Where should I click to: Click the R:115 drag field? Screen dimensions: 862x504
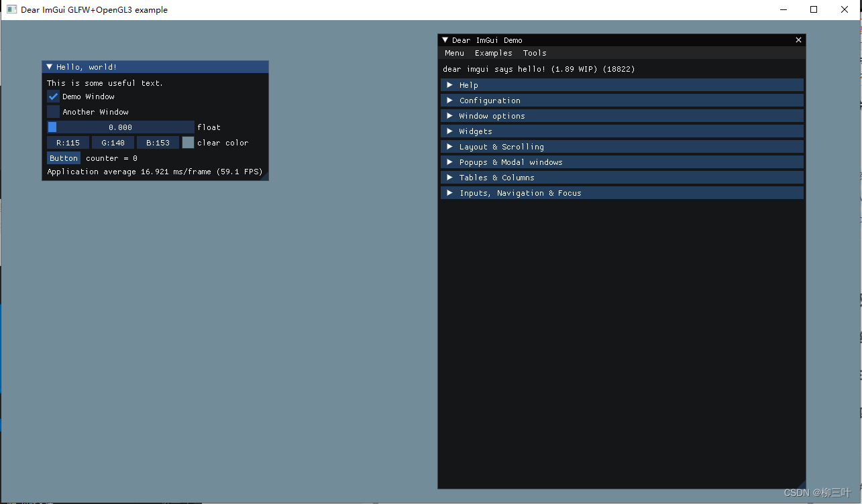(67, 142)
